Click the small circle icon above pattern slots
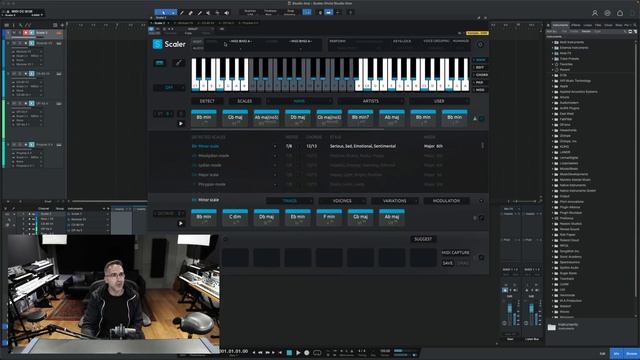The image size is (640, 360). pyautogui.click(x=226, y=239)
